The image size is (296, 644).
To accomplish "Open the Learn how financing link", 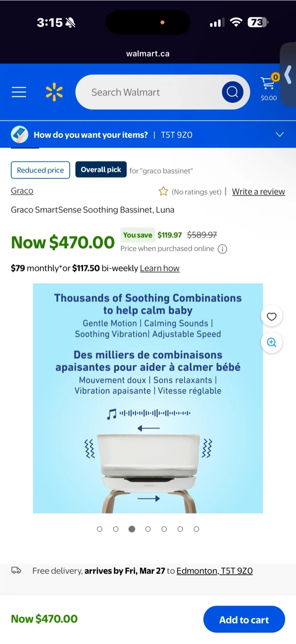I will click(x=160, y=268).
